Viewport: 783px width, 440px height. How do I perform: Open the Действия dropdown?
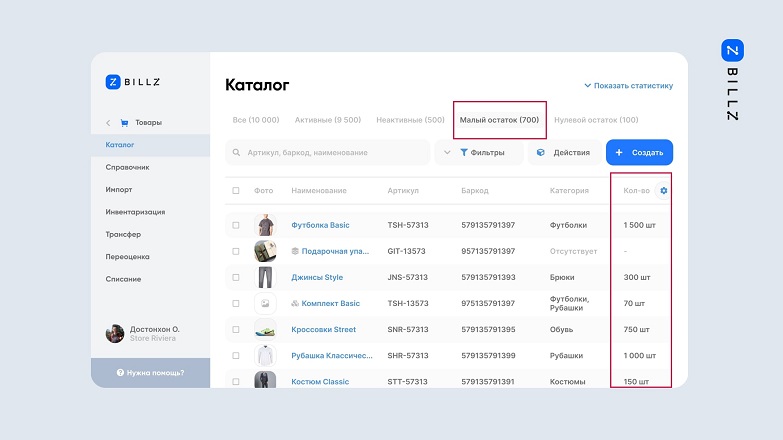tap(565, 153)
